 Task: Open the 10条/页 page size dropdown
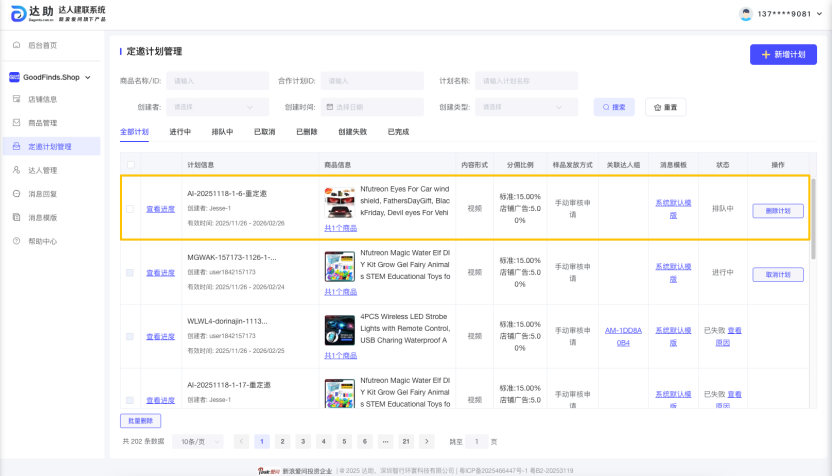(197, 441)
